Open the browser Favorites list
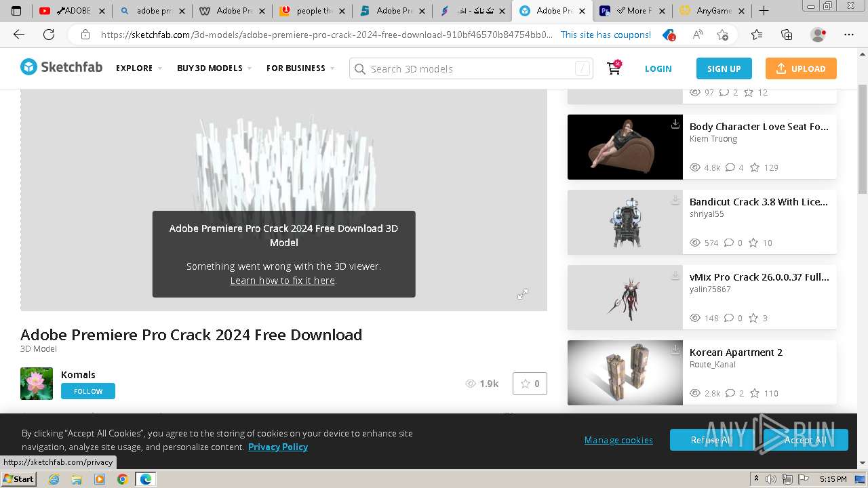Viewport: 868px width, 488px height. (x=757, y=35)
